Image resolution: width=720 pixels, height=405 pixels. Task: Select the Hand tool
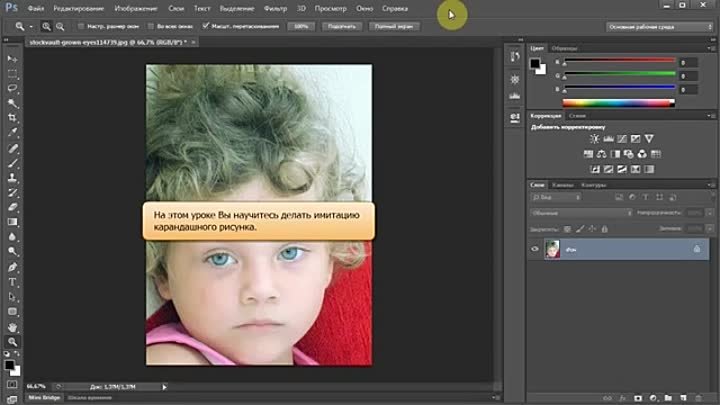[13, 326]
